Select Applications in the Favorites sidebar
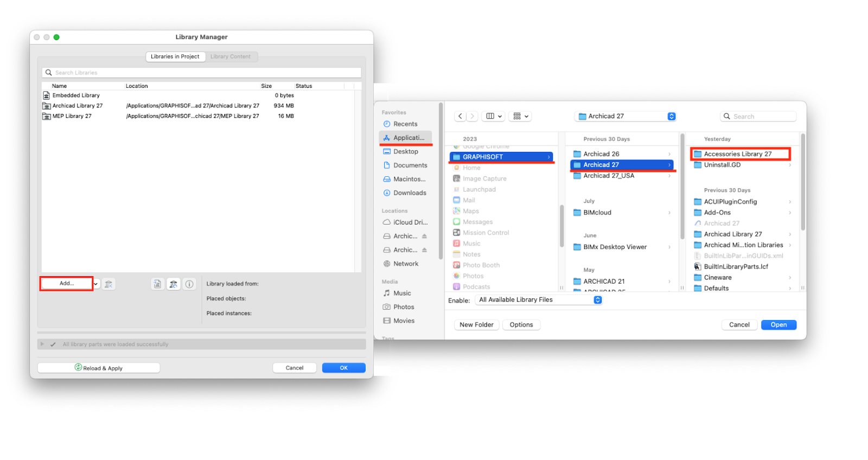The height and width of the screenshot is (460, 868). (x=406, y=138)
